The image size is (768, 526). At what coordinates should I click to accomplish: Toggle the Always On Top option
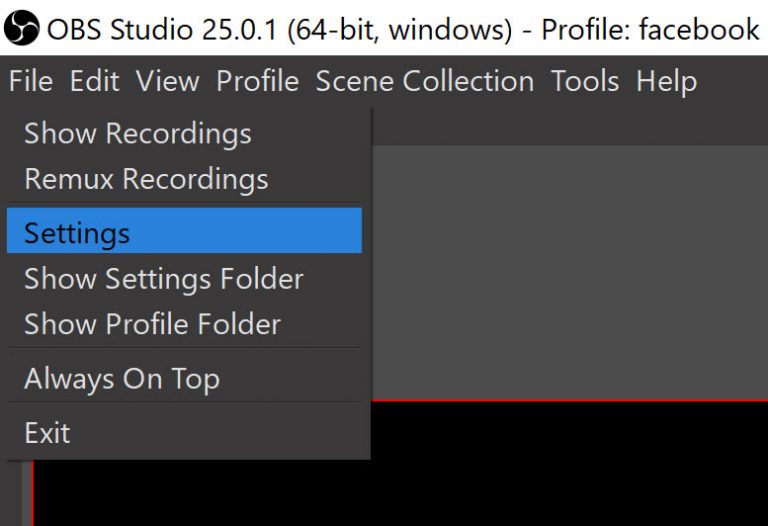pos(121,379)
